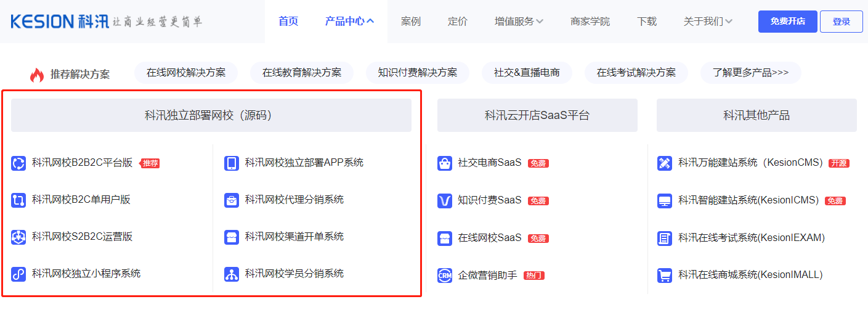Image resolution: width=868 pixels, height=323 pixels.
Task: Open 商家学院 in the navigation
Action: coord(590,22)
